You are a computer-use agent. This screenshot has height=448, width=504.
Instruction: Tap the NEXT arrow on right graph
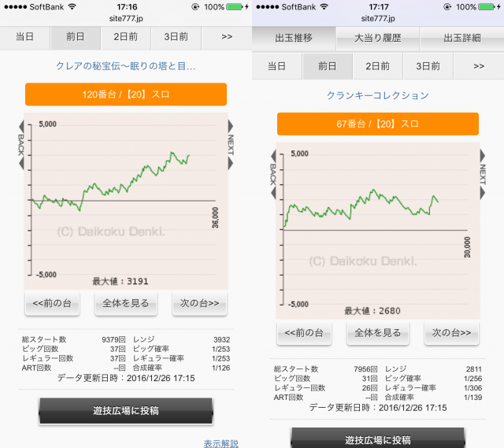pos(483,172)
